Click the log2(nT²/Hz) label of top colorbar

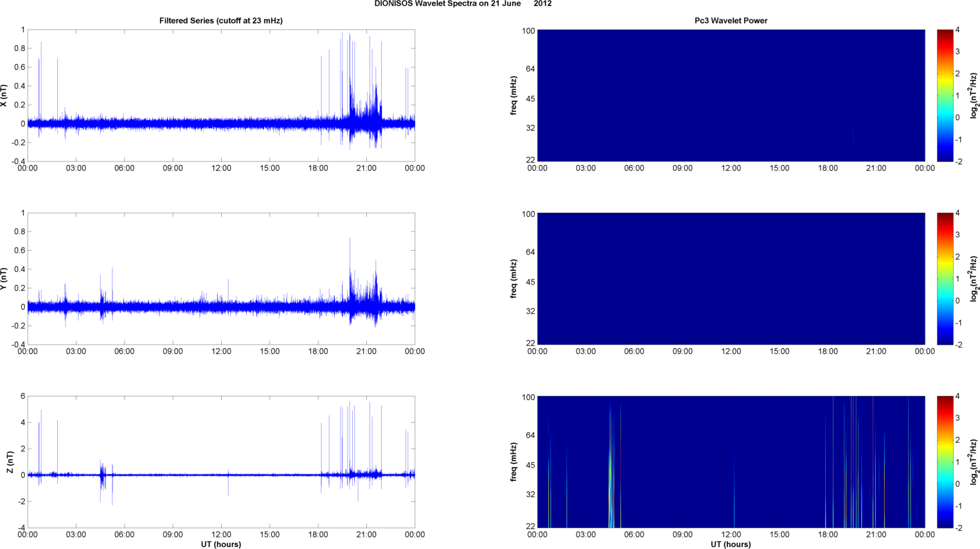pos(974,96)
